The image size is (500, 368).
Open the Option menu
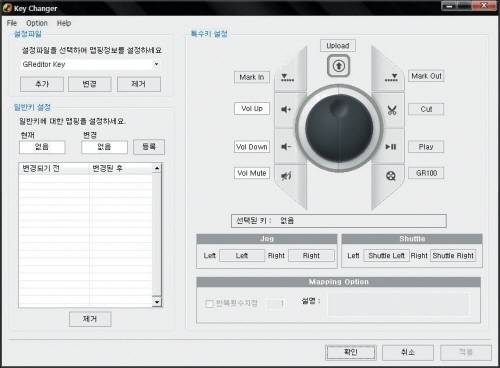click(x=37, y=23)
